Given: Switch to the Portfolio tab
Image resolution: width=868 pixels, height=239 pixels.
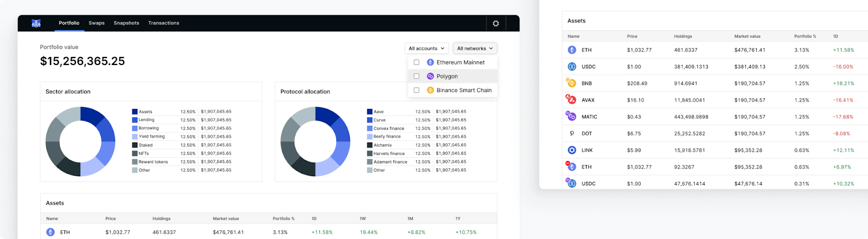Looking at the screenshot, I should coord(69,23).
